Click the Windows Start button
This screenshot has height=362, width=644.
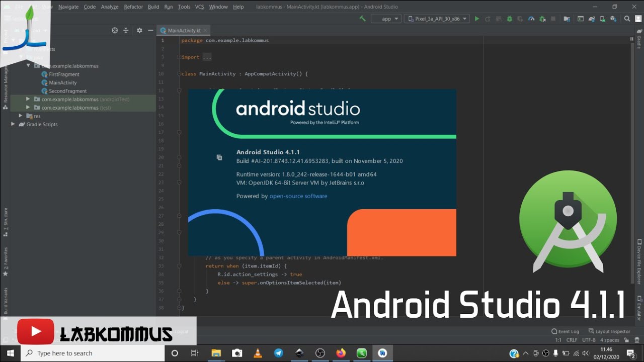pyautogui.click(x=10, y=353)
